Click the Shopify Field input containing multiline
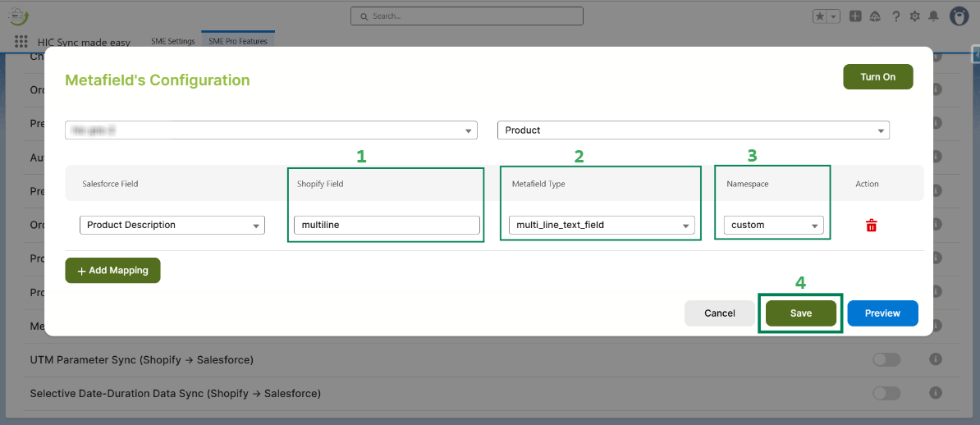 coord(387,225)
